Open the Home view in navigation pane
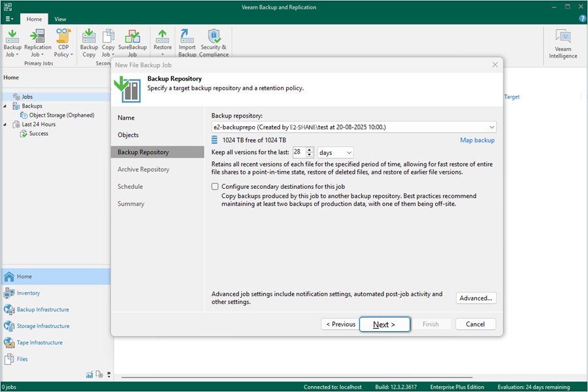Image resolution: width=588 pixels, height=392 pixels. click(56, 276)
